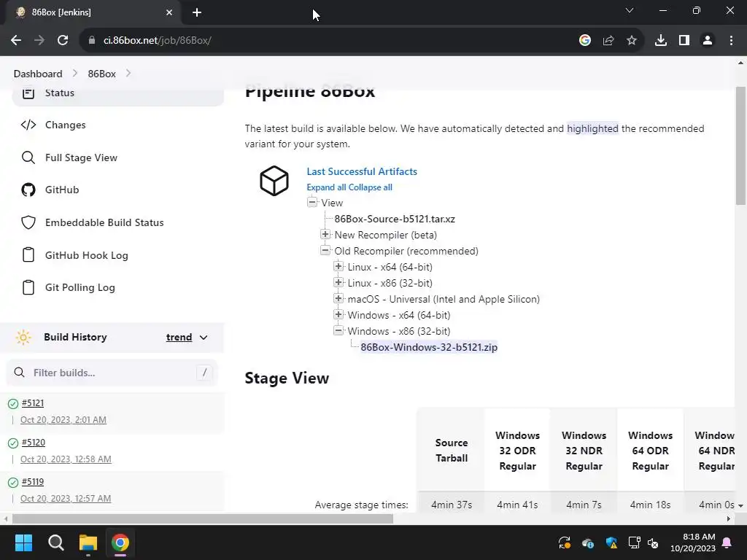Image resolution: width=747 pixels, height=560 pixels.
Task: Open a new tab with plus button
Action: pos(197,13)
